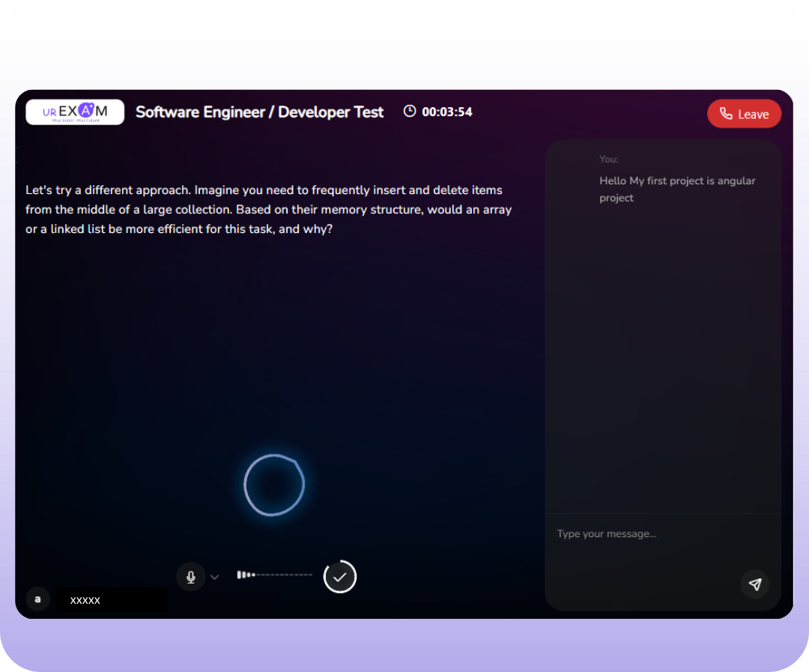Open the microphone device dropdown chevron

215,577
